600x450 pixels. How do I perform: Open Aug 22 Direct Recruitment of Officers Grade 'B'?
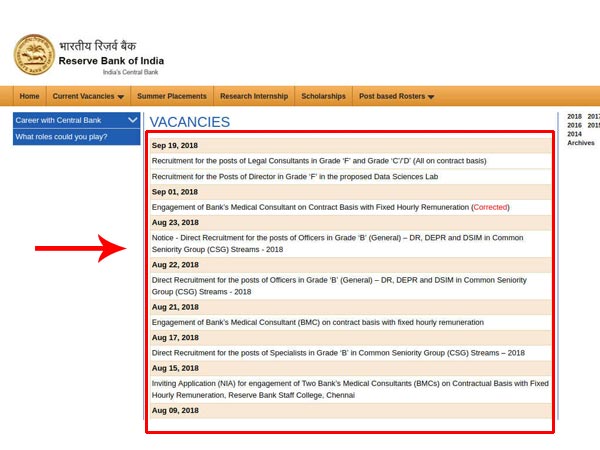pyautogui.click(x=339, y=286)
